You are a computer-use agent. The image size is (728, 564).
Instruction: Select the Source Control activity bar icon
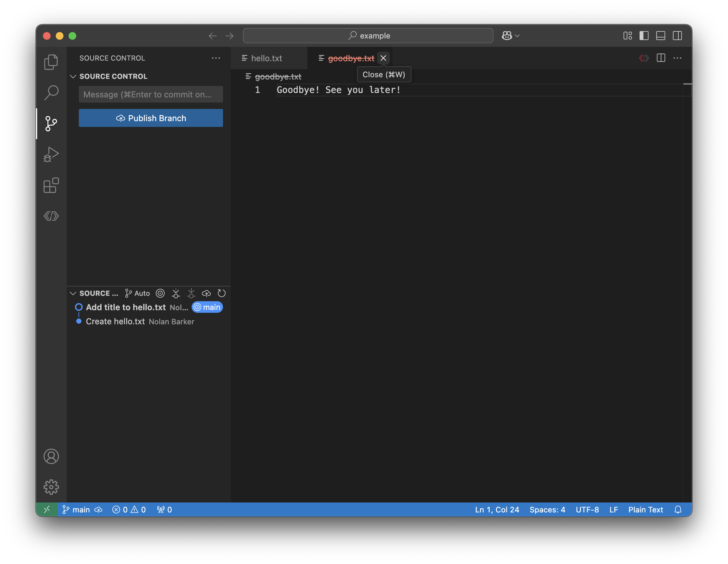click(51, 124)
